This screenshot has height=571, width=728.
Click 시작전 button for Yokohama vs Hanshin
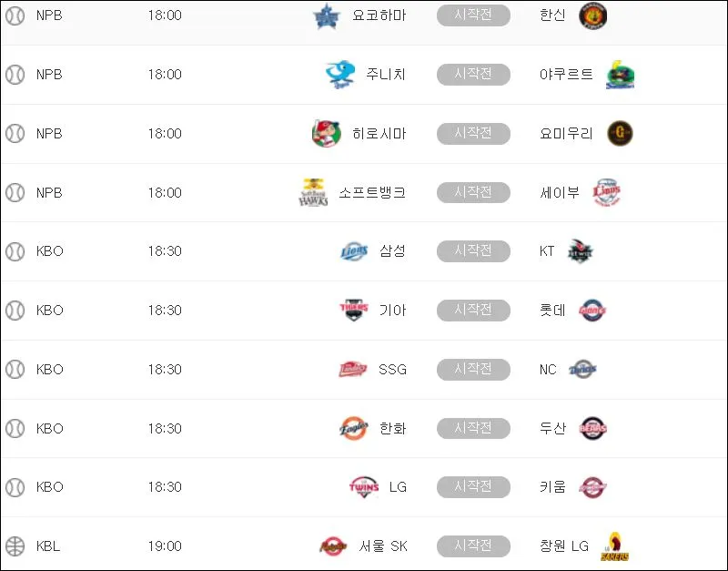coord(473,15)
